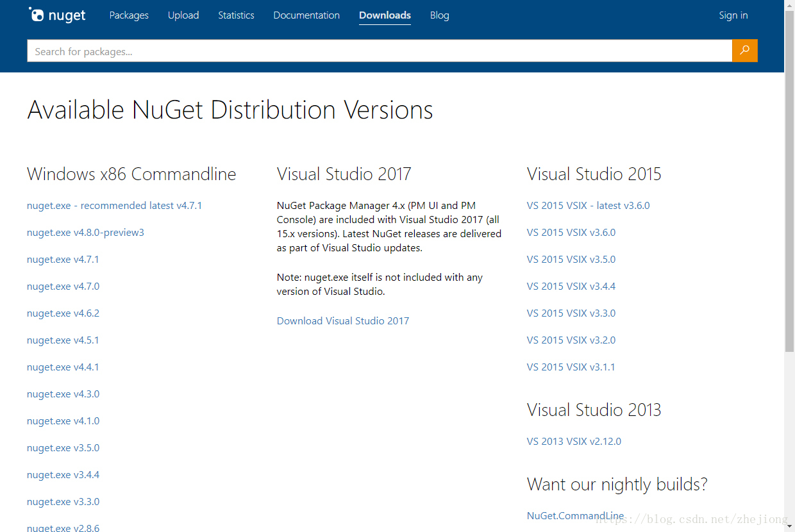Click Sign in at top right
The width and height of the screenshot is (795, 532).
tap(733, 15)
